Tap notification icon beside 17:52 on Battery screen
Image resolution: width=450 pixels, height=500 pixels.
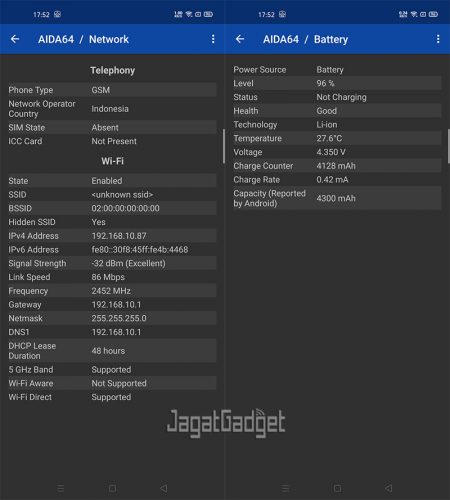click(282, 14)
